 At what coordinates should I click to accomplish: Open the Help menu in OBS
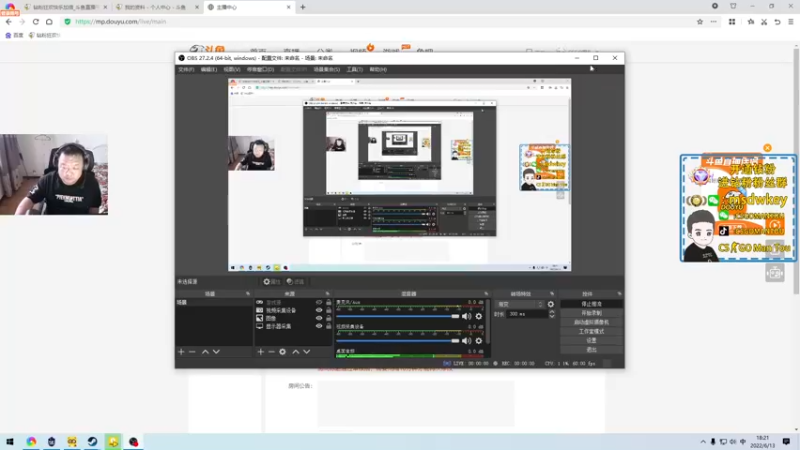(378, 69)
